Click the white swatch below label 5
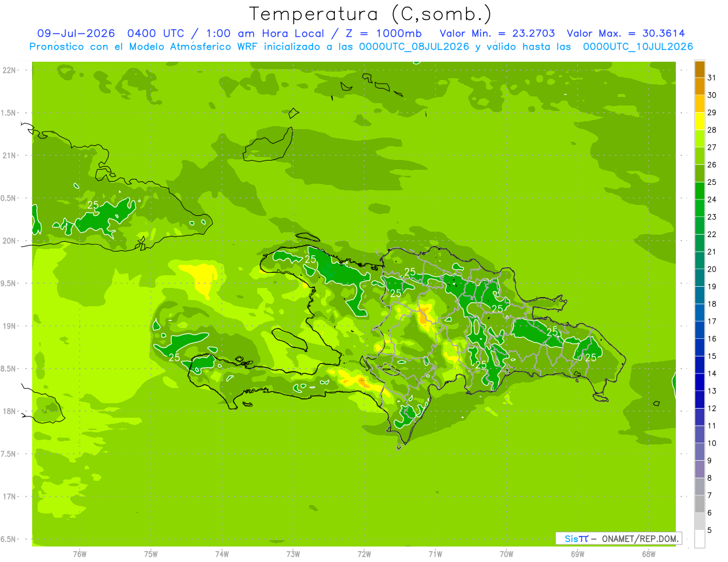 pos(699,539)
